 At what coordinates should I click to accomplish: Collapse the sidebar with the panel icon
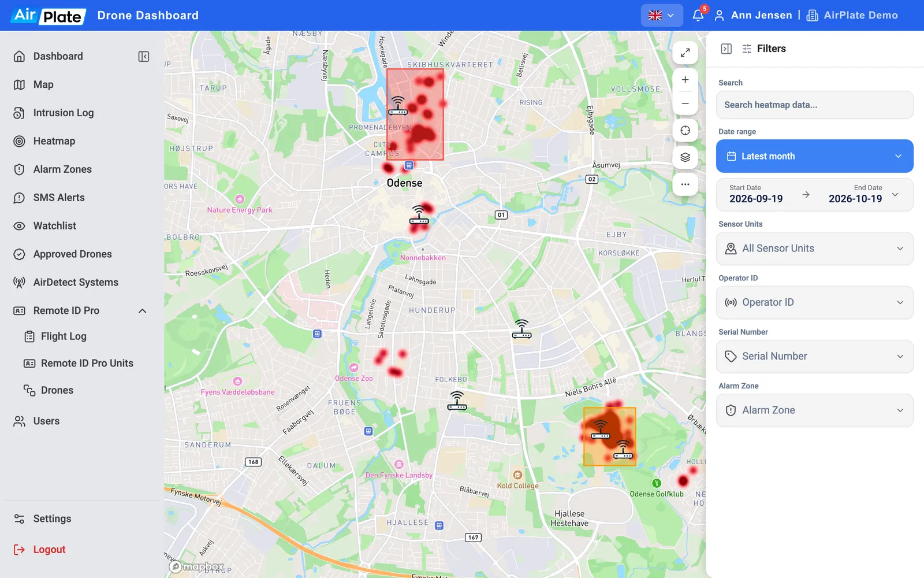(x=144, y=56)
